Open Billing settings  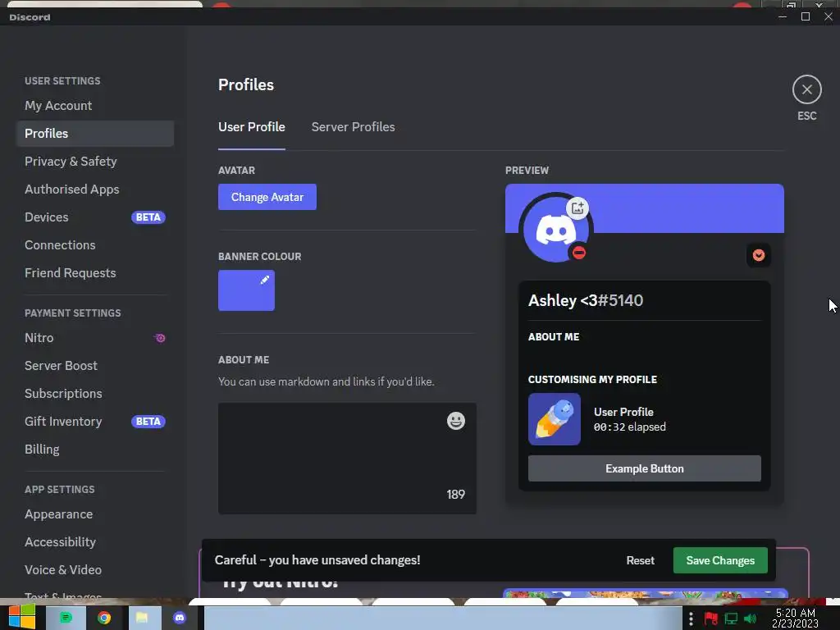coord(95,449)
